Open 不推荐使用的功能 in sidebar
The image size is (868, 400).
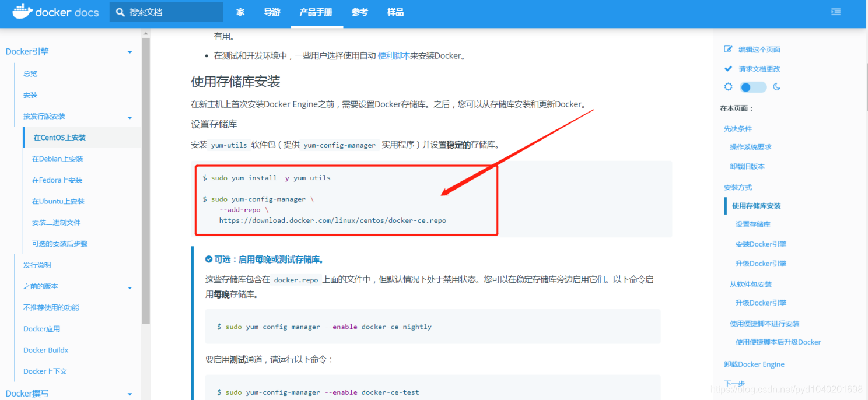[51, 307]
